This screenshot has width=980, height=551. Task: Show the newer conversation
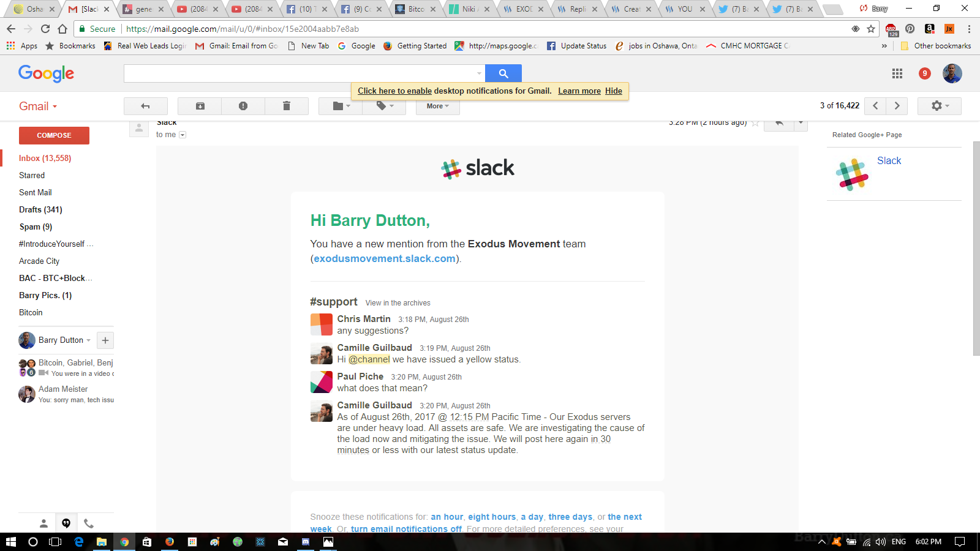point(875,106)
